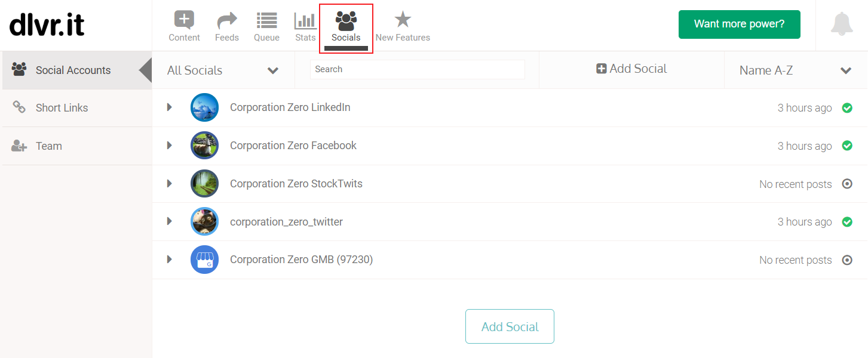
Task: Click the Want more power? button
Action: 740,24
